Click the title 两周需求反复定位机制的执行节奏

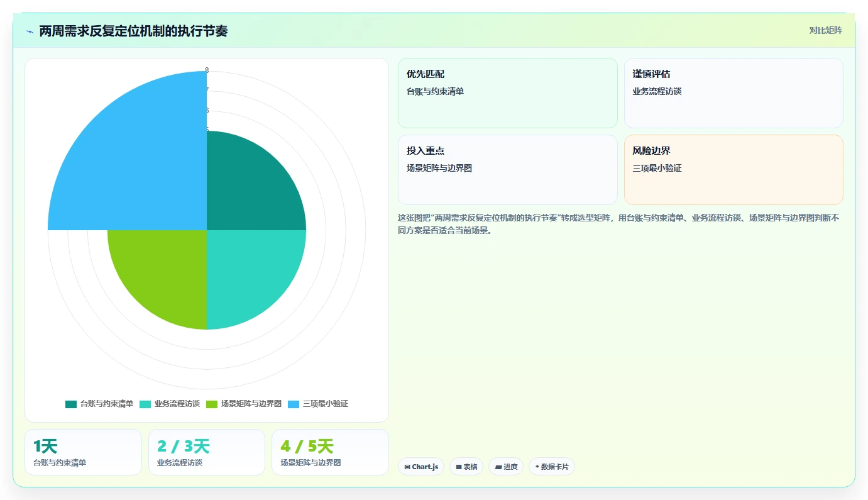pyautogui.click(x=133, y=31)
